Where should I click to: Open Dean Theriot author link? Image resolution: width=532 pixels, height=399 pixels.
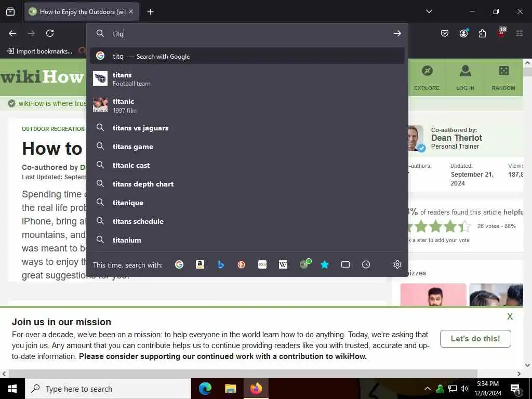pyautogui.click(x=456, y=138)
